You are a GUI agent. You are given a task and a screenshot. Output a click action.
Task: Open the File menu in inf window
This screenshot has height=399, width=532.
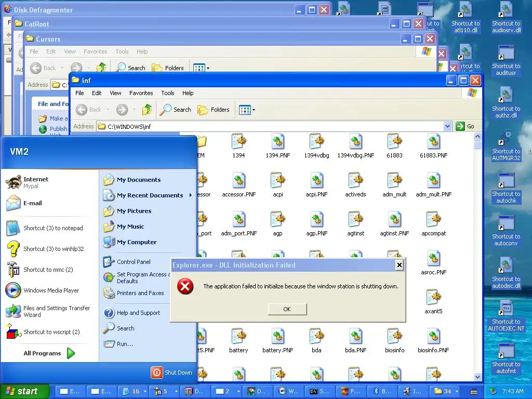(x=79, y=93)
